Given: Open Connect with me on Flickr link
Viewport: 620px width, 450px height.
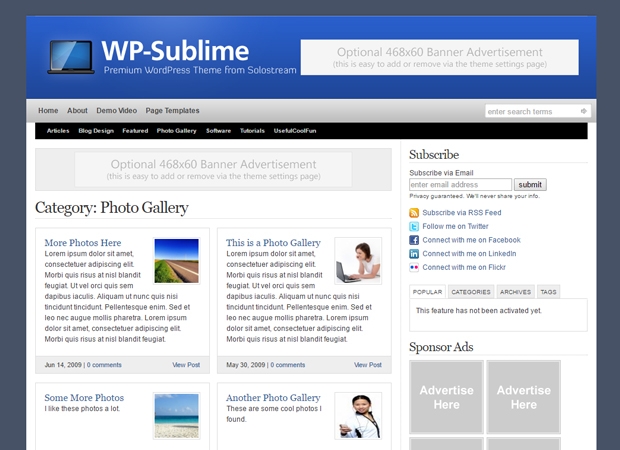Looking at the screenshot, I should tap(464, 267).
